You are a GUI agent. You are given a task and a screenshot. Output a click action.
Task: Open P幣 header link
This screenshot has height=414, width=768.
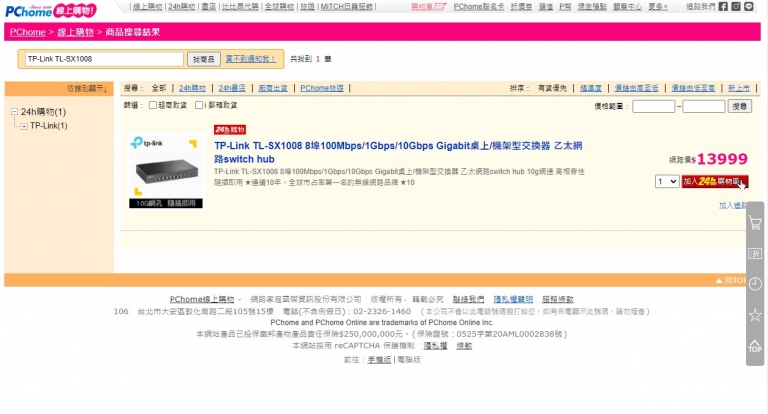565,6
